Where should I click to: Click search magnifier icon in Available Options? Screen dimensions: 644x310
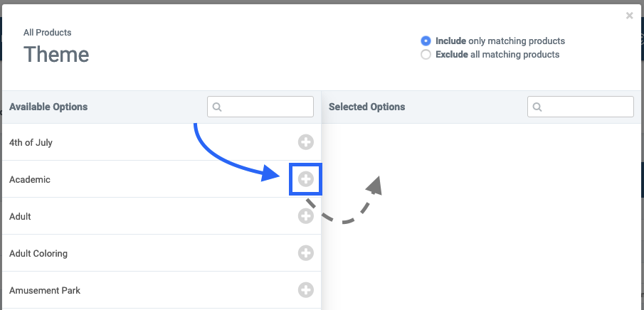point(217,107)
